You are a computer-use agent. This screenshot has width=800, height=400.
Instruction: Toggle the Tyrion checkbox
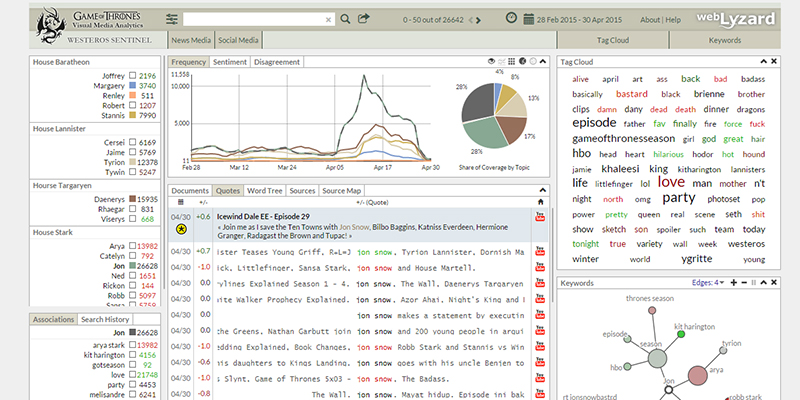133,162
